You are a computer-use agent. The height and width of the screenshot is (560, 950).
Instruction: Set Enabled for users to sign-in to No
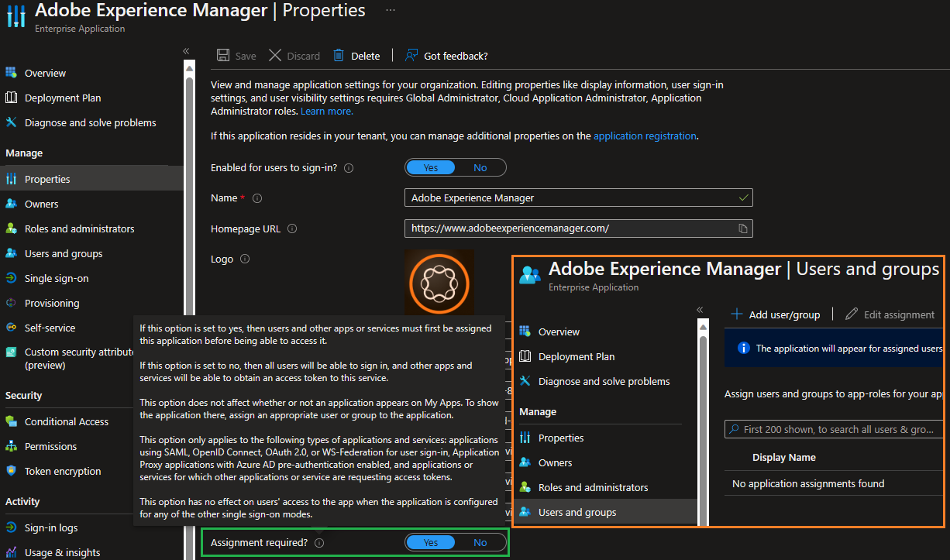point(480,167)
